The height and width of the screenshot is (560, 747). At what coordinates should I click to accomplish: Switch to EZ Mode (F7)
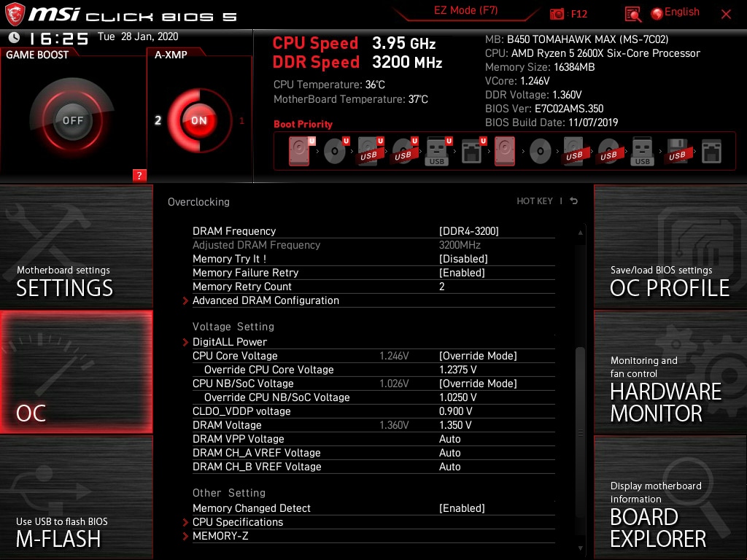coord(465,10)
